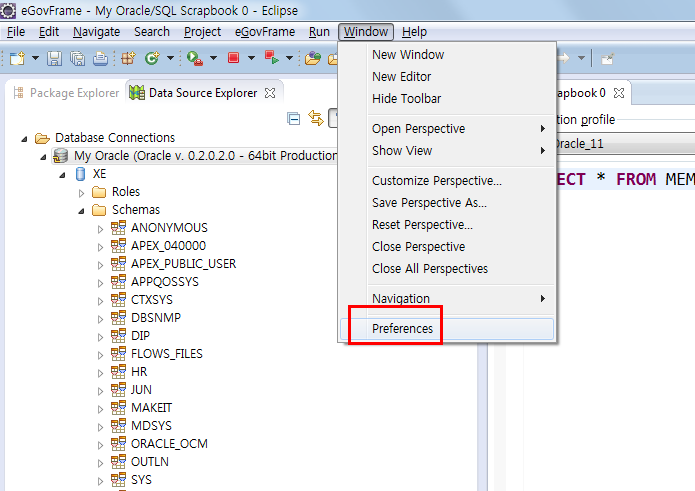The width and height of the screenshot is (695, 491).
Task: Click the grid-shaped wizard toolbar icon
Action: coord(129,58)
